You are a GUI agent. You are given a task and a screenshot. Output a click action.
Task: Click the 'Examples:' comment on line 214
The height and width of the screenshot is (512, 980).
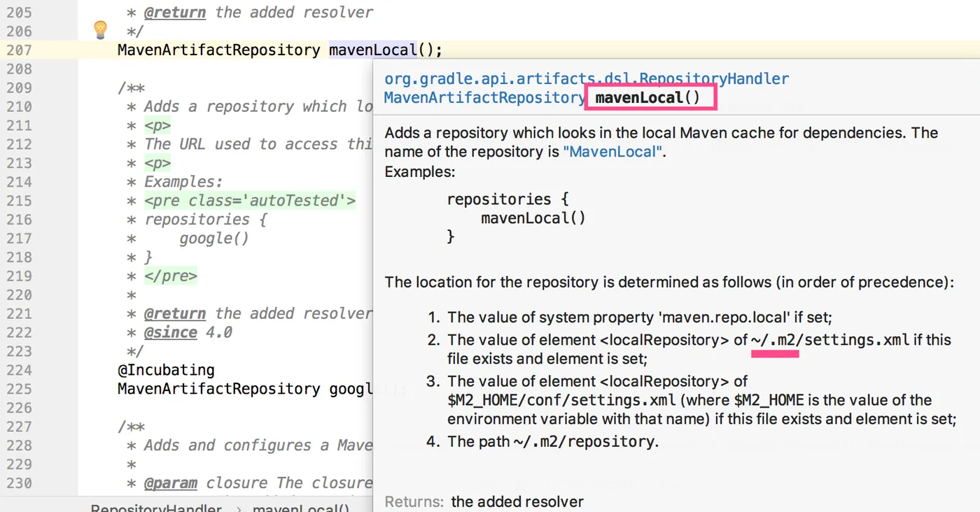183,182
